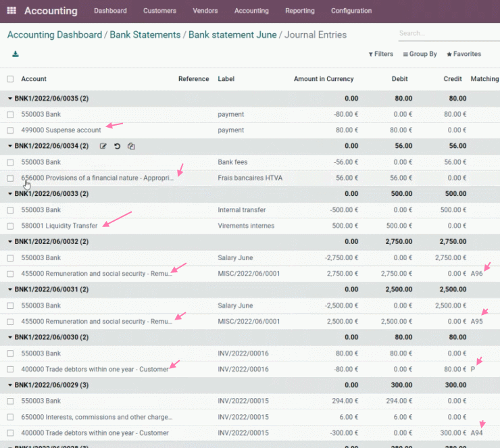Open the Accounting top menu item
The height and width of the screenshot is (448, 500).
click(251, 11)
